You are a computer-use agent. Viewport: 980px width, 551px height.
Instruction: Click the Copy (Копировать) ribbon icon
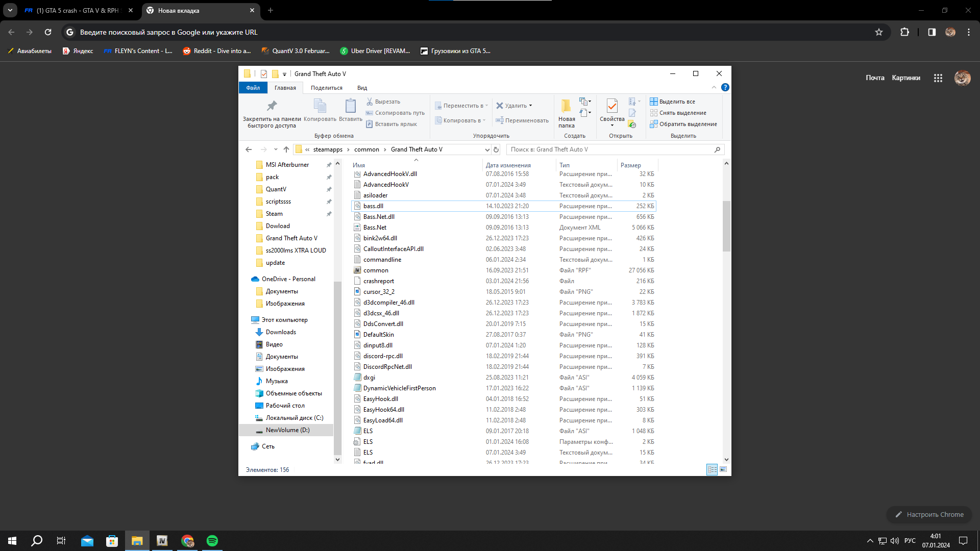click(x=320, y=106)
